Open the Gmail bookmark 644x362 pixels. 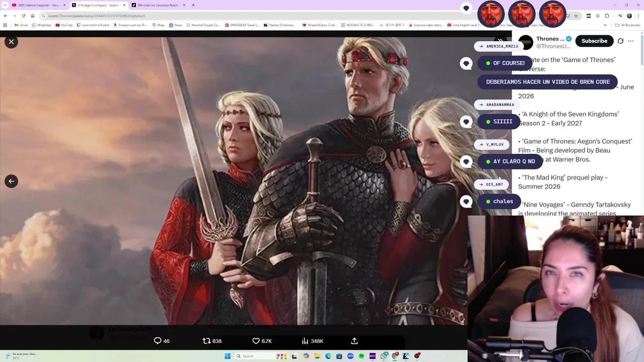(21, 25)
